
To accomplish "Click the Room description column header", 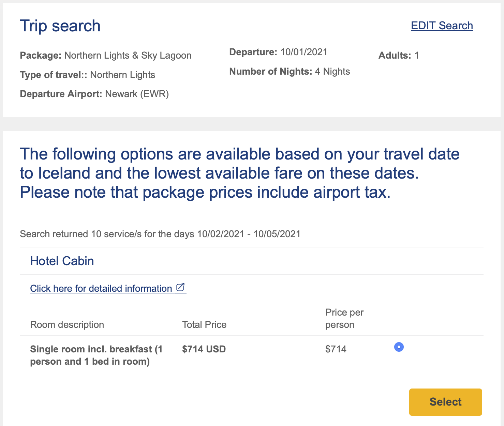I will click(67, 324).
